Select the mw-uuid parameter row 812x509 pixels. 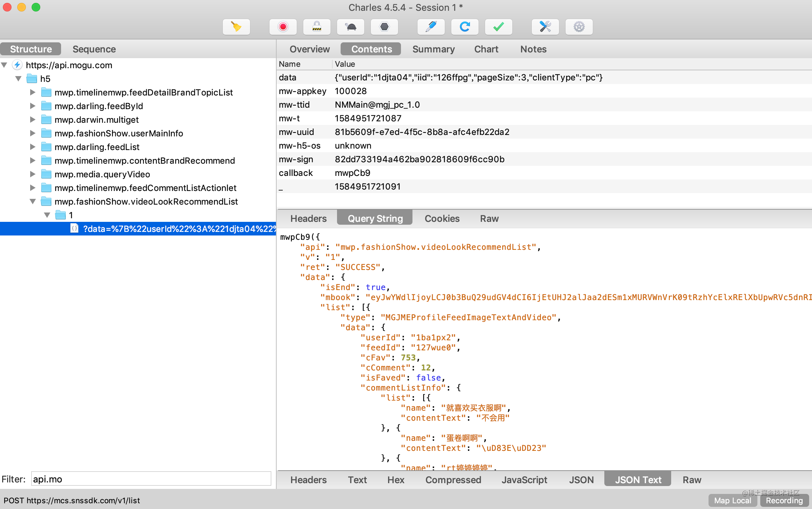(544, 132)
